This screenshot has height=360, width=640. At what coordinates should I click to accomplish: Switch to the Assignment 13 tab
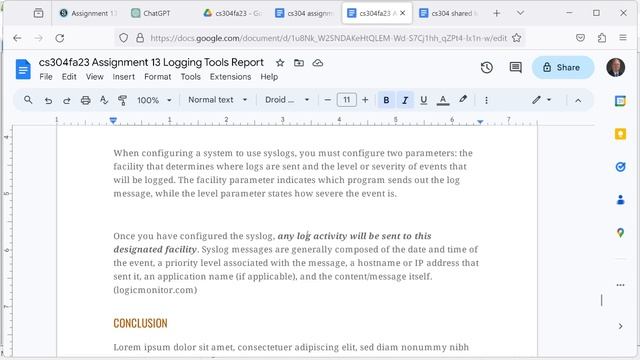coord(88,13)
